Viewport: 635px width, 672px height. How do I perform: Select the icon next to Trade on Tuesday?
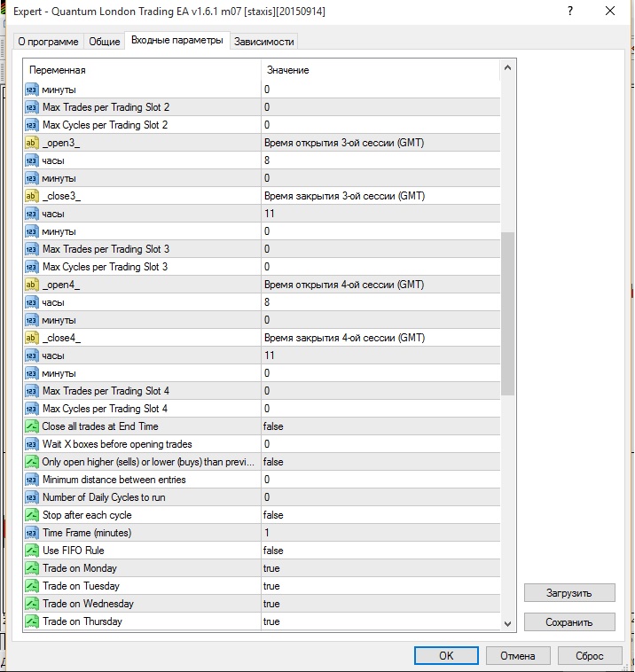point(32,586)
